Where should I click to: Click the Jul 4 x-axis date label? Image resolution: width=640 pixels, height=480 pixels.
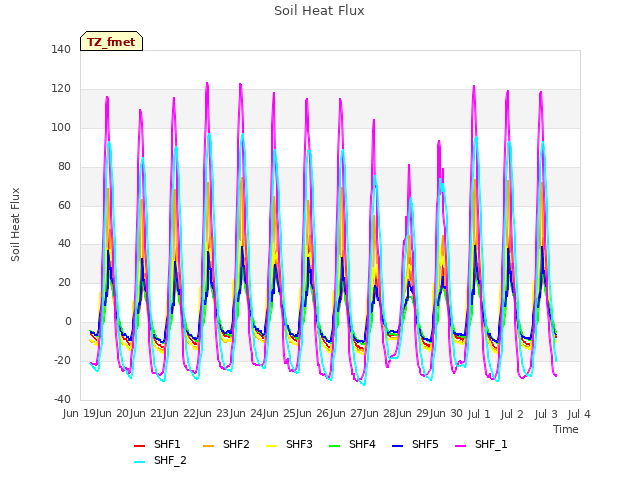579,415
